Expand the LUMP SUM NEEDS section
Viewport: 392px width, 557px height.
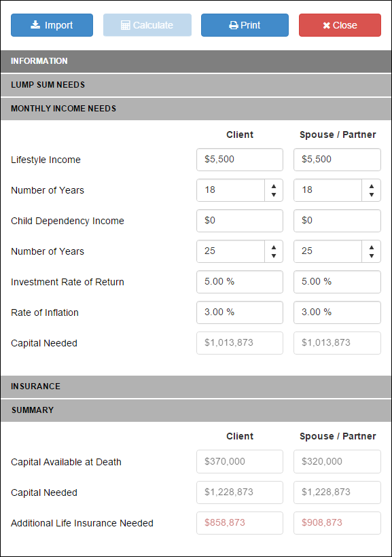coord(196,85)
